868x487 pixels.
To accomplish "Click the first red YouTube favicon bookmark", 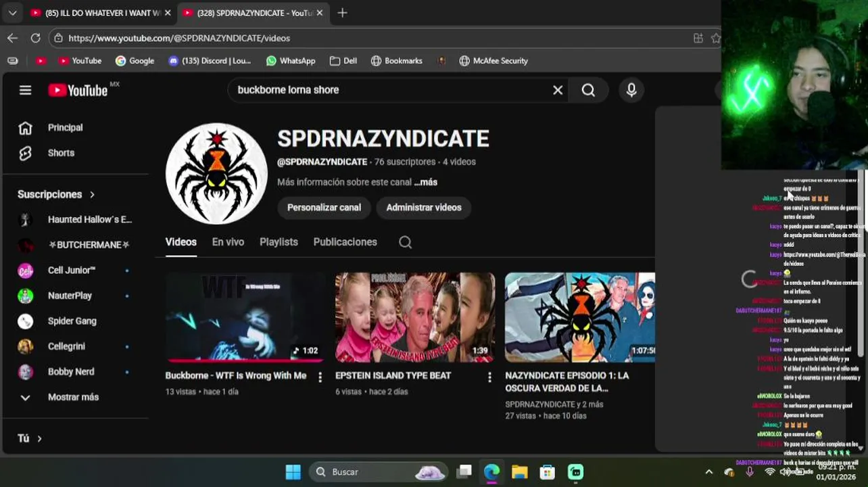I will 41,61.
